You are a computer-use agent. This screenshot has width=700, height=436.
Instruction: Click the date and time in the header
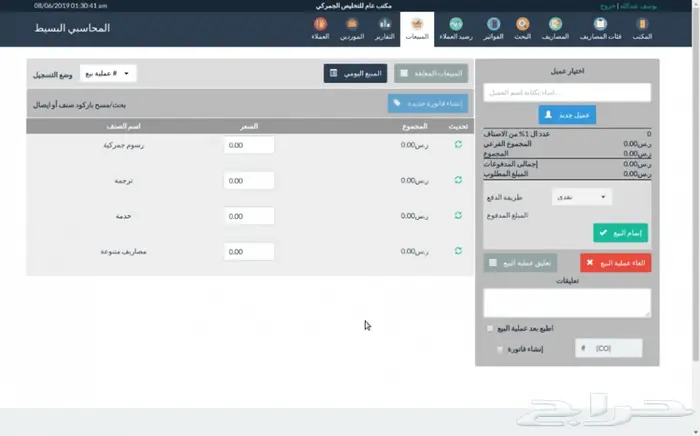pyautogui.click(x=71, y=6)
